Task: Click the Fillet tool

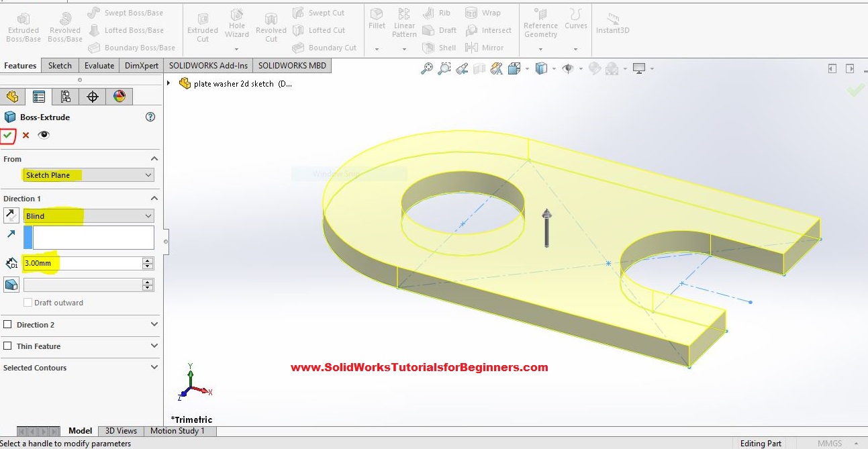Action: click(377, 19)
